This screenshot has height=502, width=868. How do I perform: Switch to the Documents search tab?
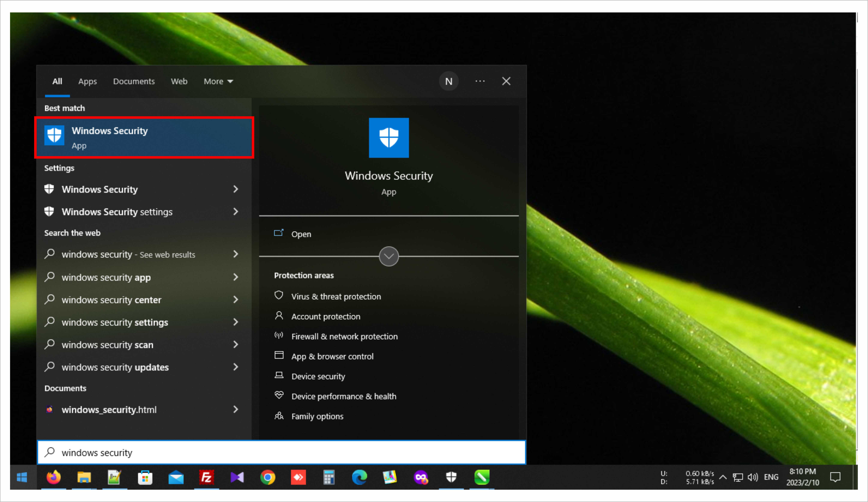point(134,81)
